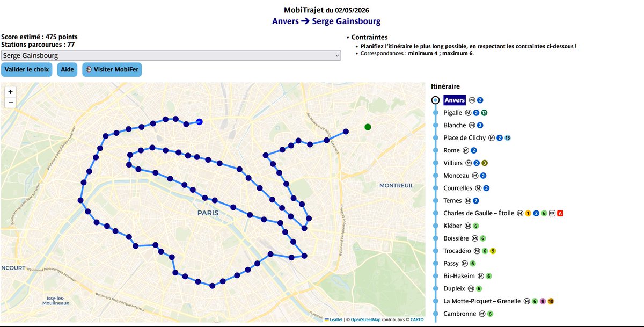This screenshot has width=644, height=327.
Task: Select Passy in the itinerary list
Action: (x=451, y=263)
